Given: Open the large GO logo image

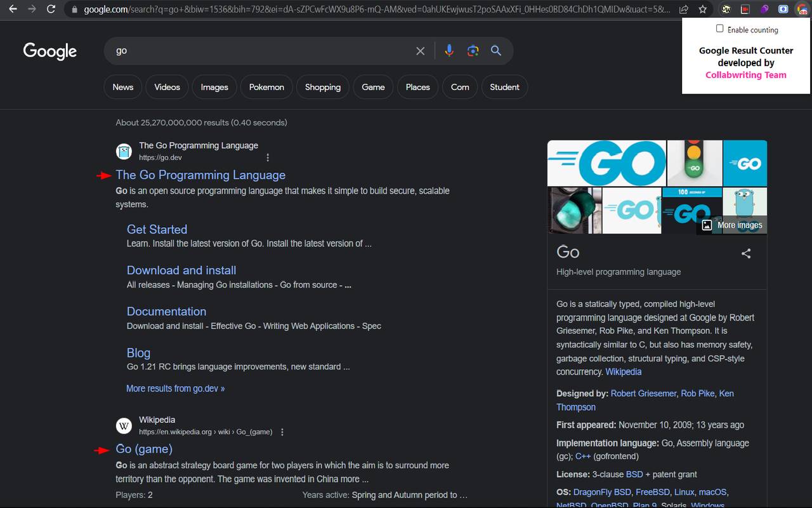Looking at the screenshot, I should [606, 163].
